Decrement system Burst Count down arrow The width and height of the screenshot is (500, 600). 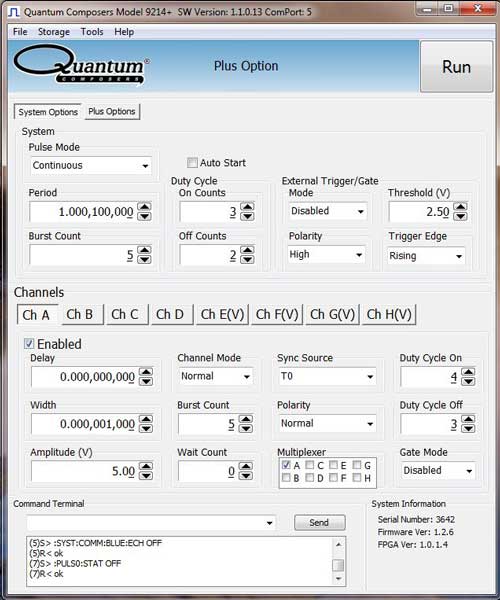[145, 259]
